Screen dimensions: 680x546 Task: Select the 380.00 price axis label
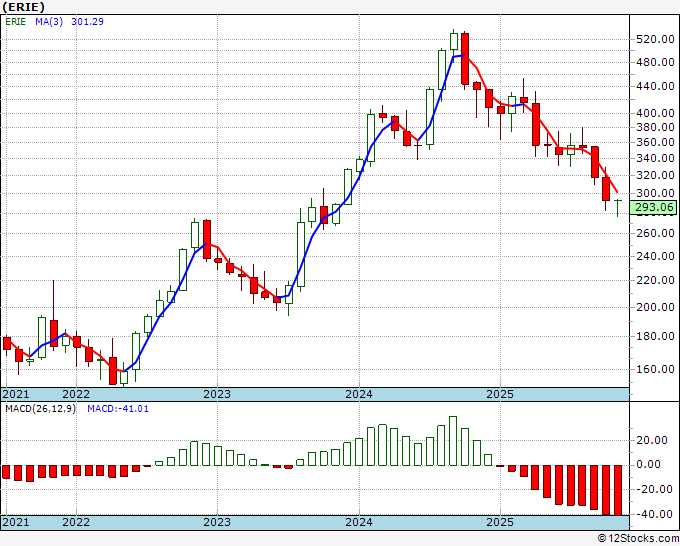pos(655,128)
